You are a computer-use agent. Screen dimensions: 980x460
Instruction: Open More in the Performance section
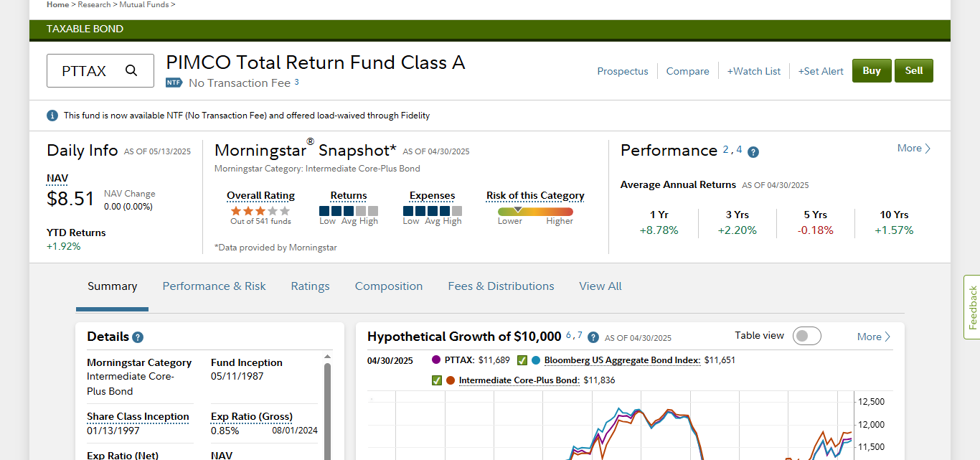[x=914, y=149]
